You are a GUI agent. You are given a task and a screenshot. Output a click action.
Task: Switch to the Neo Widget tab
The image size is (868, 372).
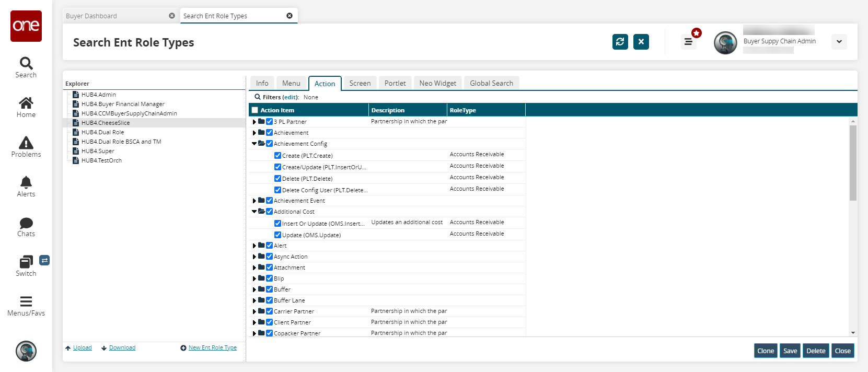tap(437, 83)
